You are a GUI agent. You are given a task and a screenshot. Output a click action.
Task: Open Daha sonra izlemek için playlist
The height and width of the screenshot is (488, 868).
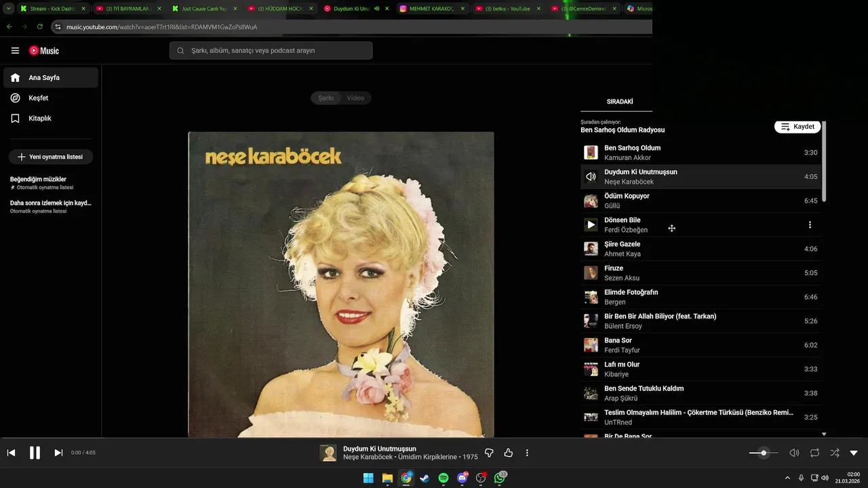pyautogui.click(x=51, y=206)
